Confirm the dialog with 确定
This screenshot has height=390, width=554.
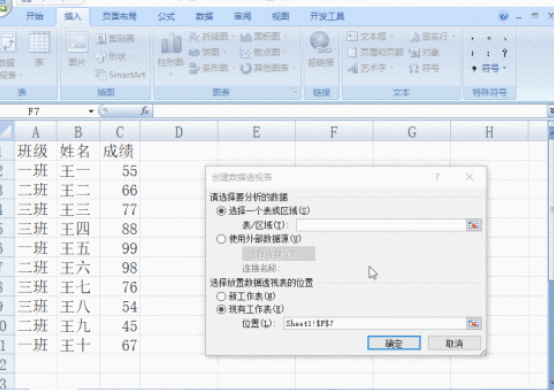(x=394, y=343)
